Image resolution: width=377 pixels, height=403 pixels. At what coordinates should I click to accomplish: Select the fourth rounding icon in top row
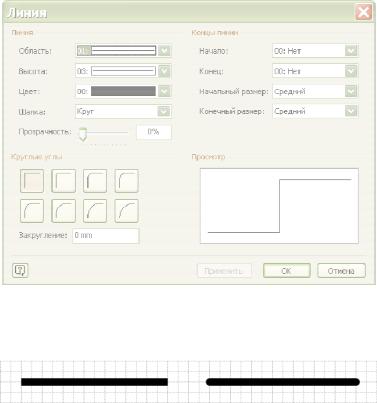[126, 181]
